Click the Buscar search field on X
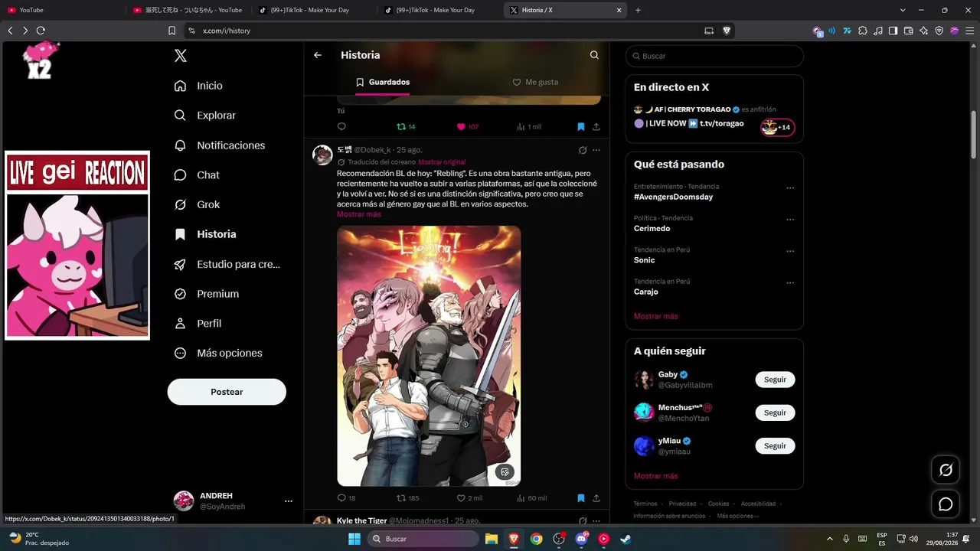The image size is (980, 551). tap(714, 56)
